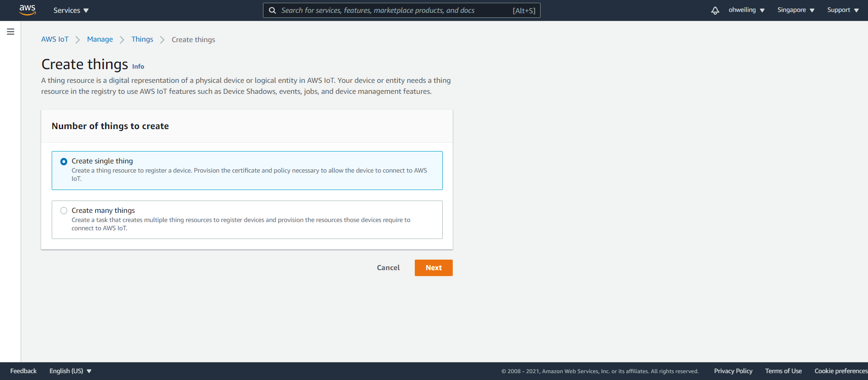Screen dimensions: 868x380
Task: Cancel thing creation
Action: tap(388, 268)
